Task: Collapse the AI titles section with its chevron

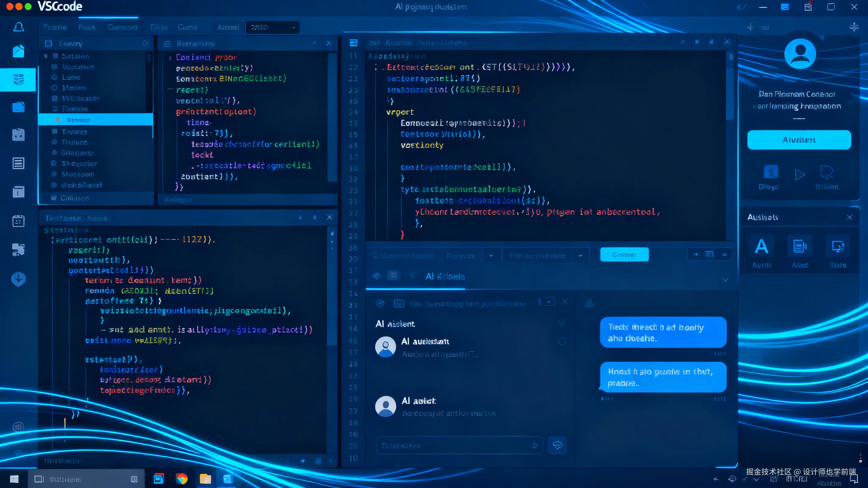Action: pos(725,279)
